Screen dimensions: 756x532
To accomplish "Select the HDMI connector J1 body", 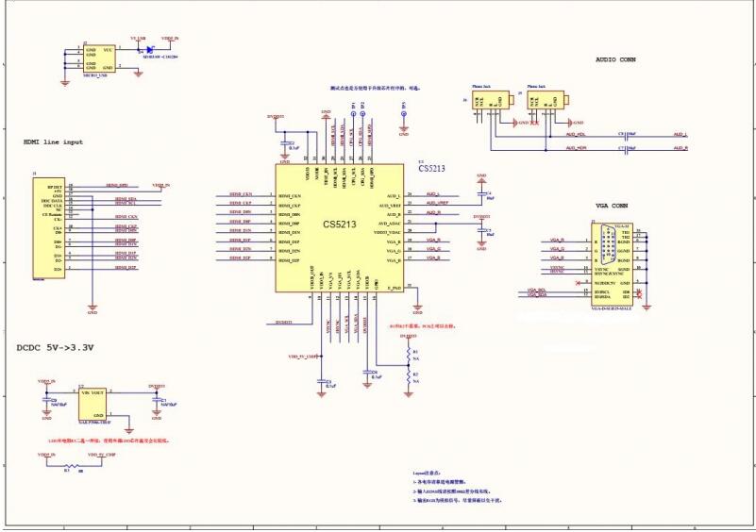I will click(x=49, y=228).
